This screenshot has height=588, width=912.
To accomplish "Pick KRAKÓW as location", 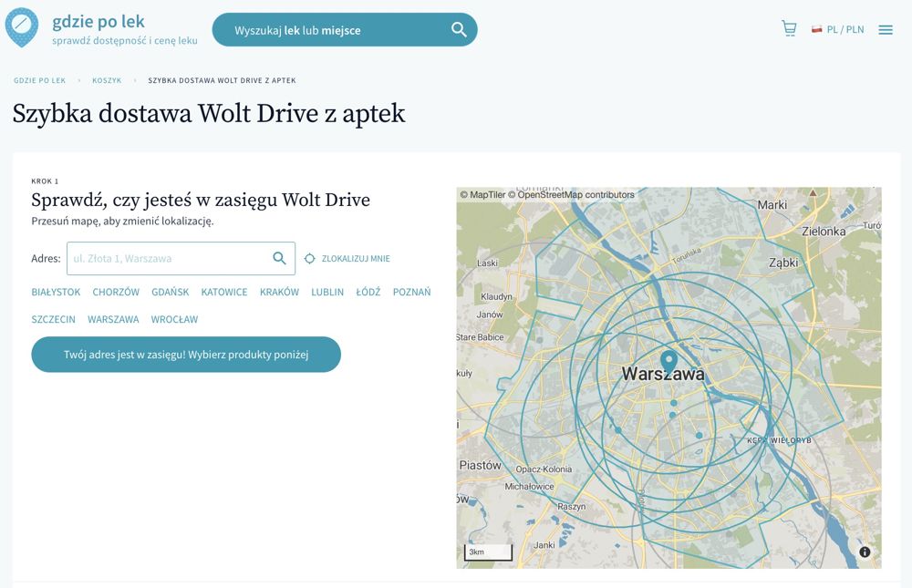I will pyautogui.click(x=279, y=292).
